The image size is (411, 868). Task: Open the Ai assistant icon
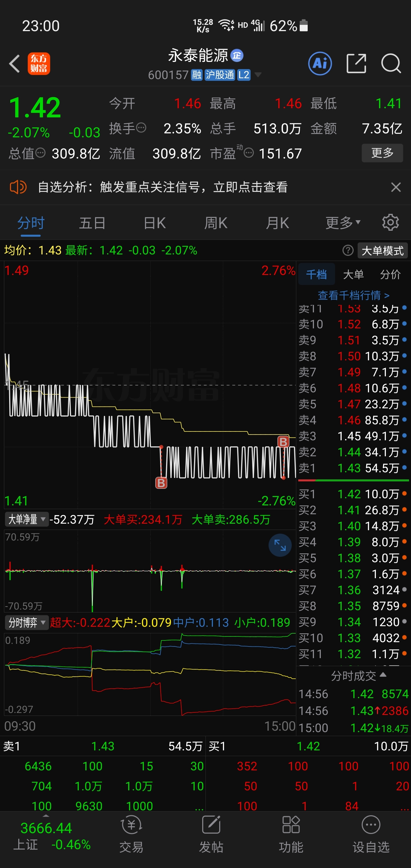(x=320, y=63)
